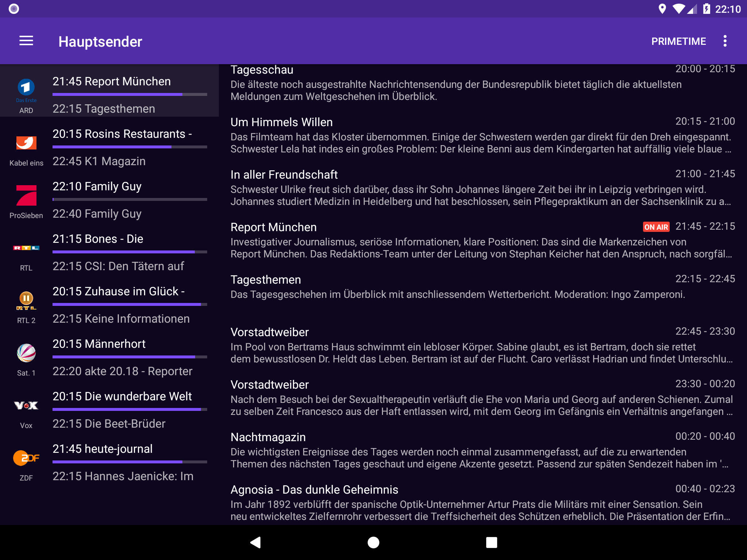747x560 pixels.
Task: Tap the PRIMETIME button
Action: point(678,41)
